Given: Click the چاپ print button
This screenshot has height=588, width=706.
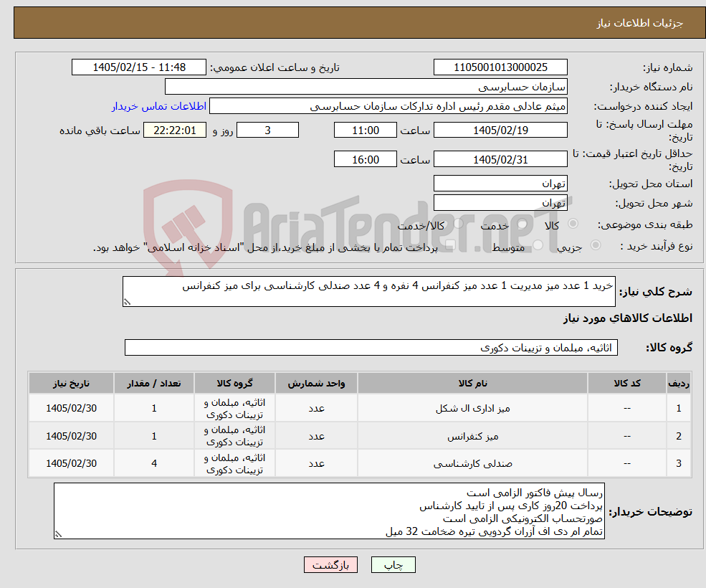Looking at the screenshot, I should pyautogui.click(x=393, y=564).
